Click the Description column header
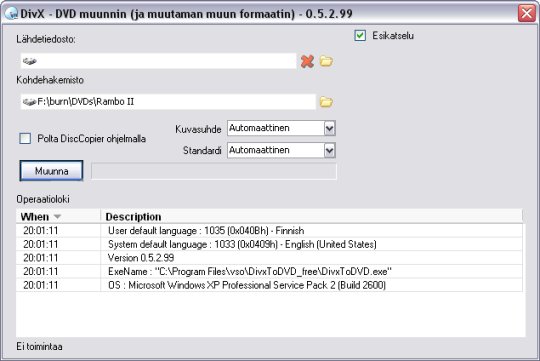Image resolution: width=540 pixels, height=361 pixels. pyautogui.click(x=312, y=217)
